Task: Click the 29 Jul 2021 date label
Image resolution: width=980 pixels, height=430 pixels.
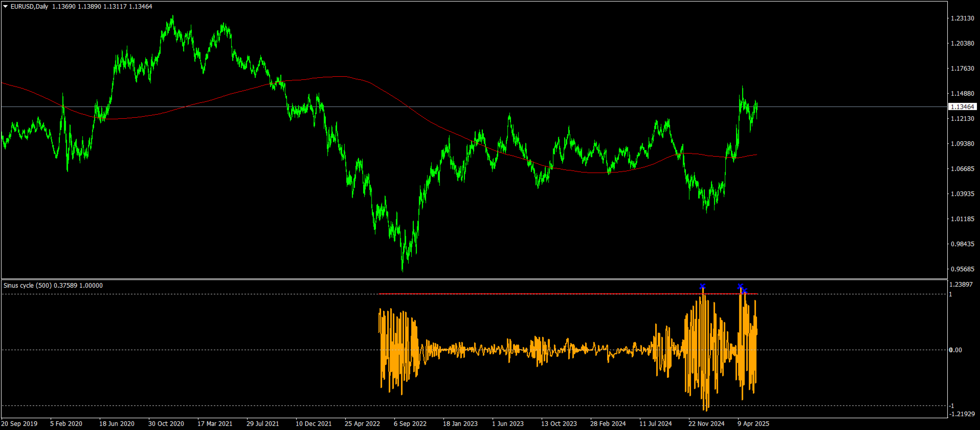Action: (263, 424)
